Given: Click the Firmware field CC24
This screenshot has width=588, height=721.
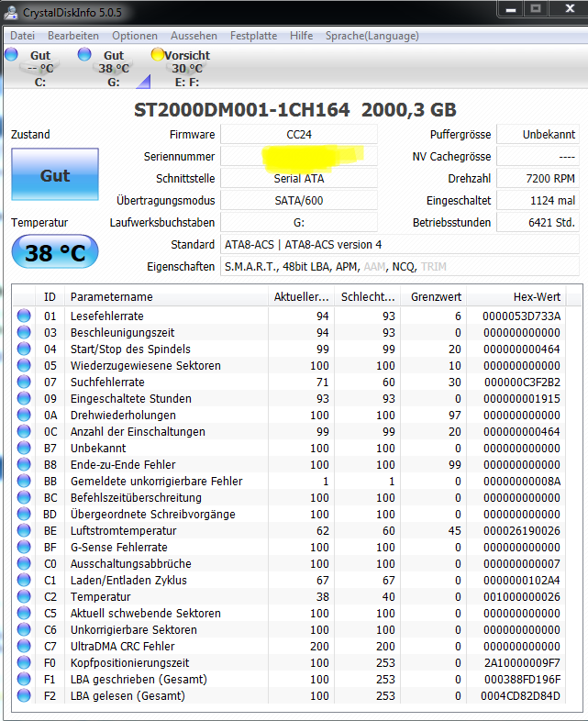Looking at the screenshot, I should [x=299, y=134].
